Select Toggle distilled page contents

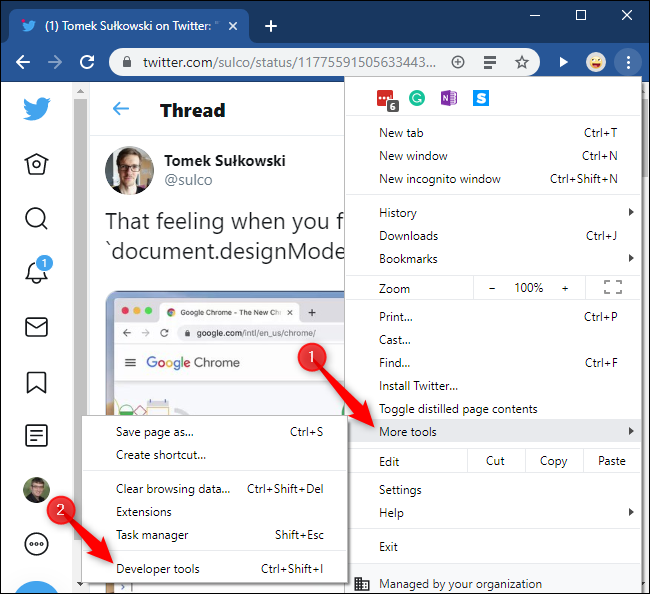pyautogui.click(x=493, y=409)
